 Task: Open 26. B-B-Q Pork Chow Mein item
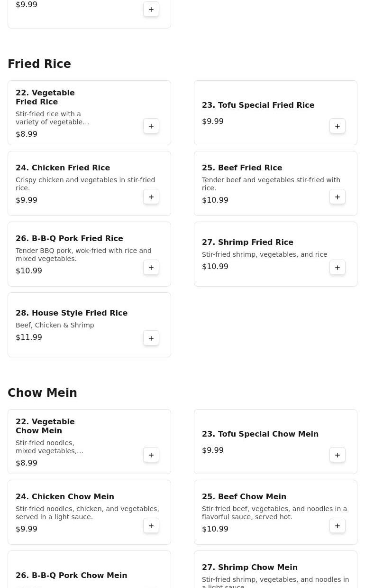72,576
